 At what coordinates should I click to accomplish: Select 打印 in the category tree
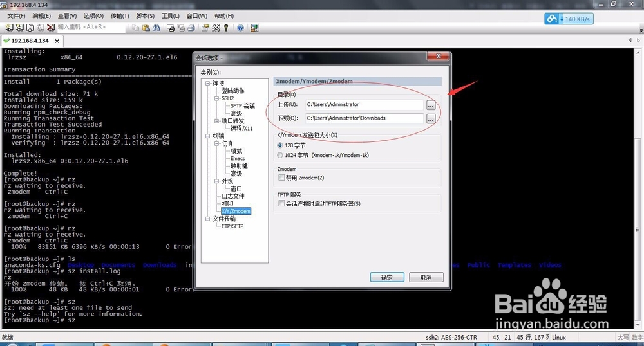[x=227, y=203]
